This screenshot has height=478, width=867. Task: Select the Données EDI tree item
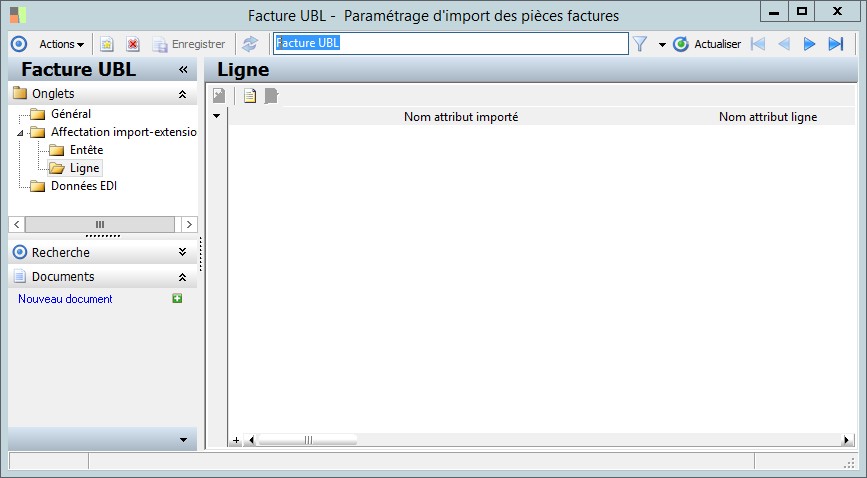[x=84, y=186]
